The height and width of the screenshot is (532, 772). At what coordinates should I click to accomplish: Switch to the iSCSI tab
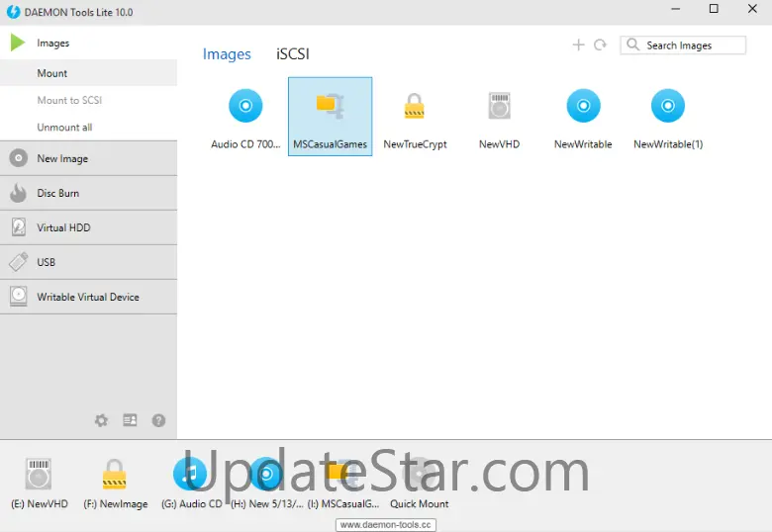[292, 53]
